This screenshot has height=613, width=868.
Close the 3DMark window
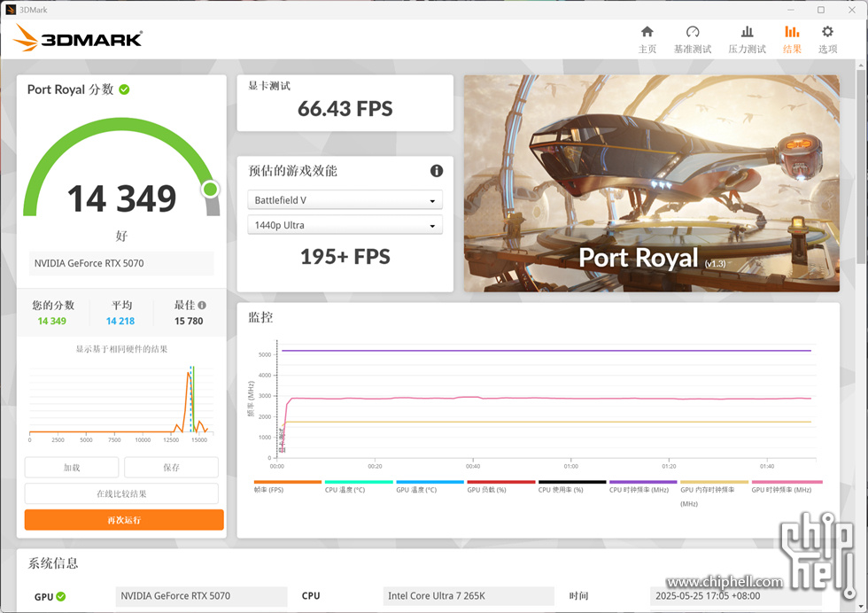point(852,10)
